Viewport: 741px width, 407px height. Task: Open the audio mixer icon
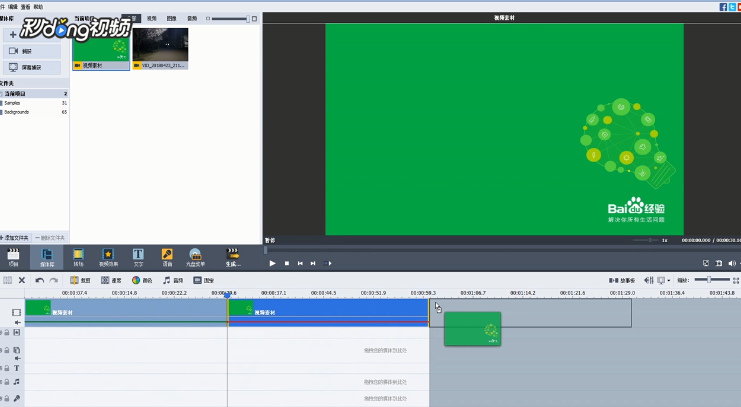649,280
